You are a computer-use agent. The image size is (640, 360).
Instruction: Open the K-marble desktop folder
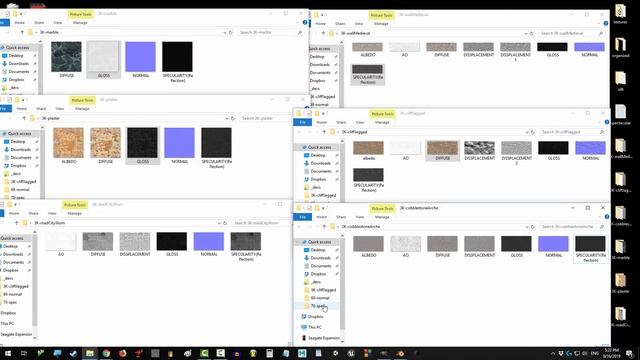620,249
